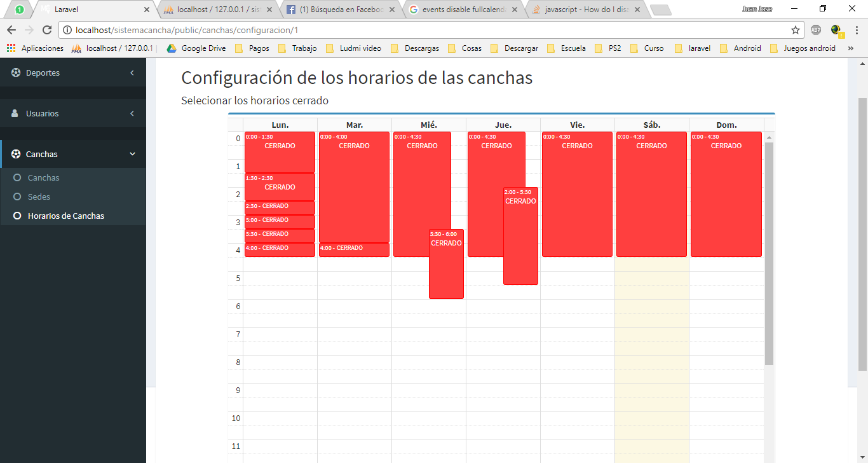Image resolution: width=868 pixels, height=463 pixels.
Task: Click the site info icon in address bar
Action: [67, 30]
